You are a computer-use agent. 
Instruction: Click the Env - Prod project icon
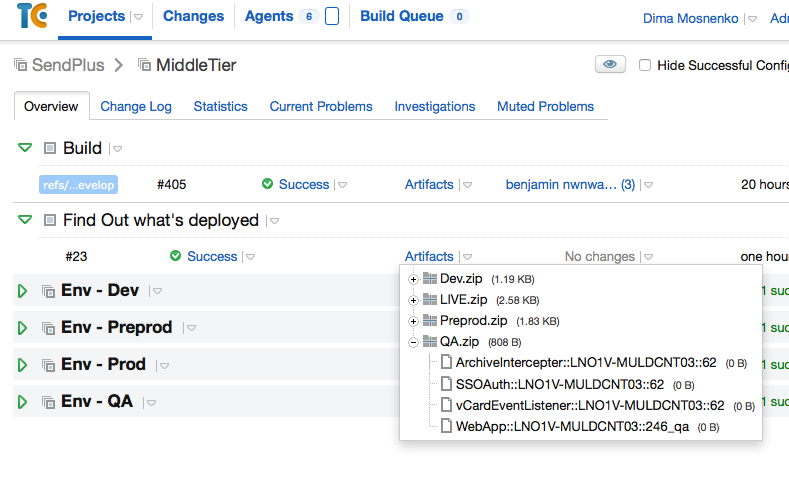[x=48, y=365]
